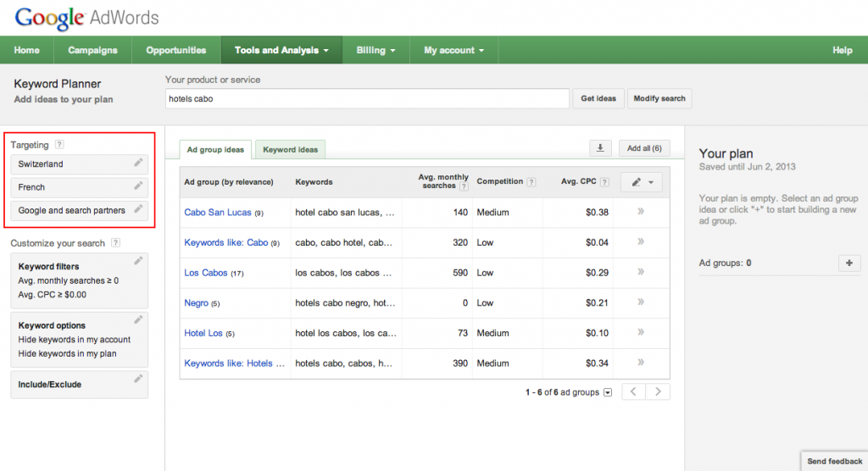Open the Opportunities menu item
868x471 pixels.
pyautogui.click(x=176, y=50)
